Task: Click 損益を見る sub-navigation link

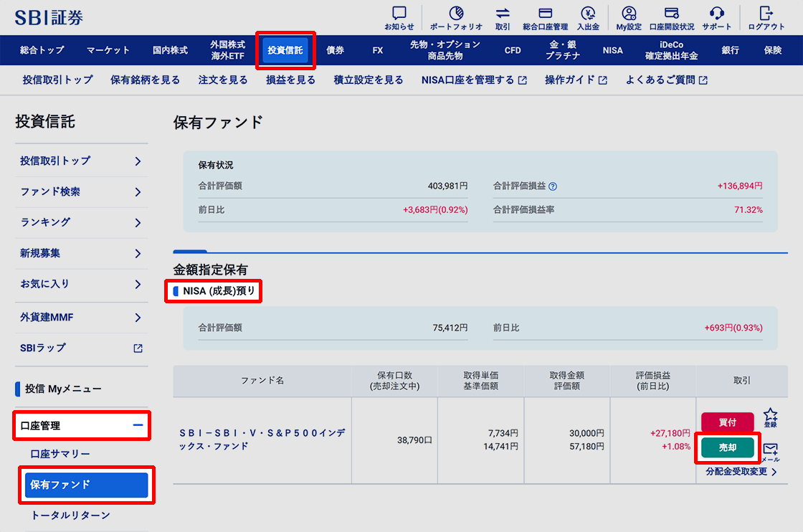Action: point(290,80)
